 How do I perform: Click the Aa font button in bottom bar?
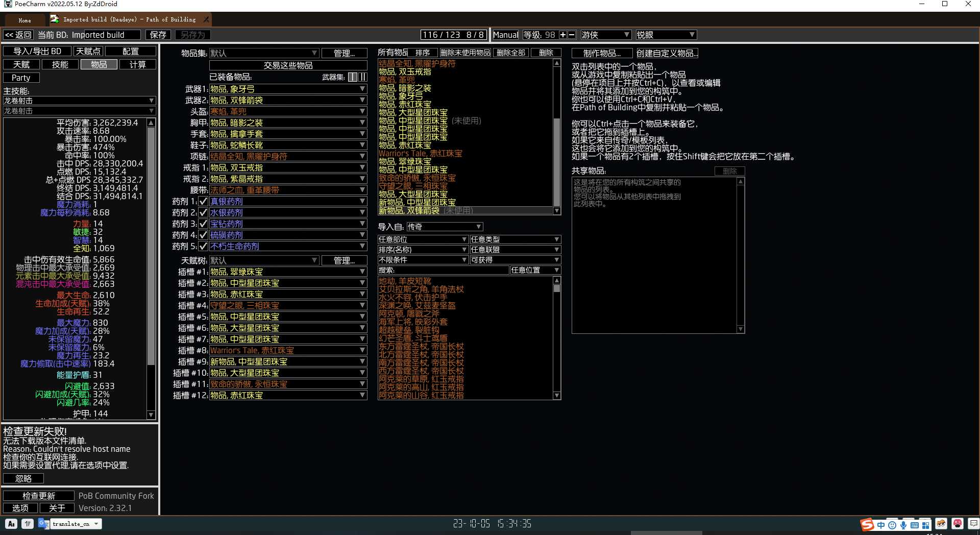coord(11,524)
